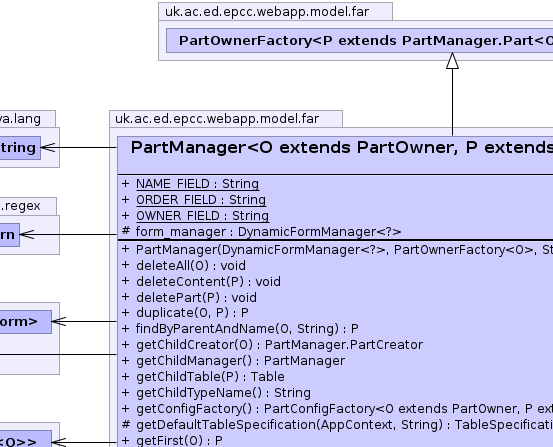This screenshot has width=553, height=447.
Task: Click the OWNER_FIELD : String attribute
Action: click(x=202, y=216)
